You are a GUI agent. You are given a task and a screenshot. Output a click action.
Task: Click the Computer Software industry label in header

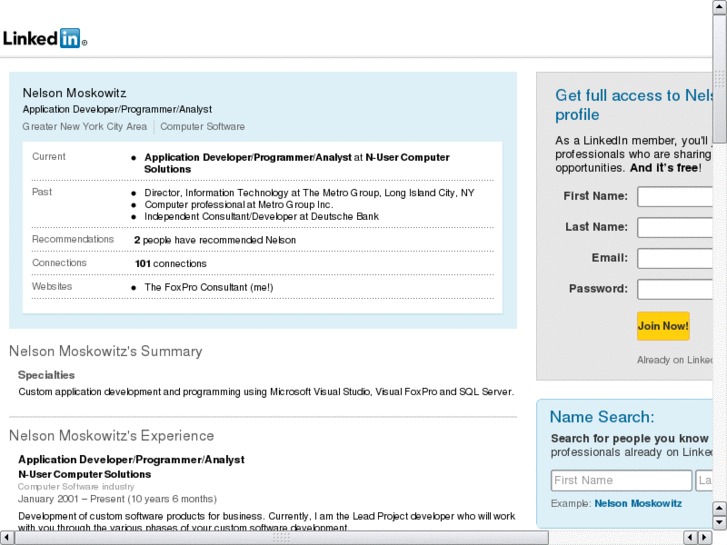[202, 127]
